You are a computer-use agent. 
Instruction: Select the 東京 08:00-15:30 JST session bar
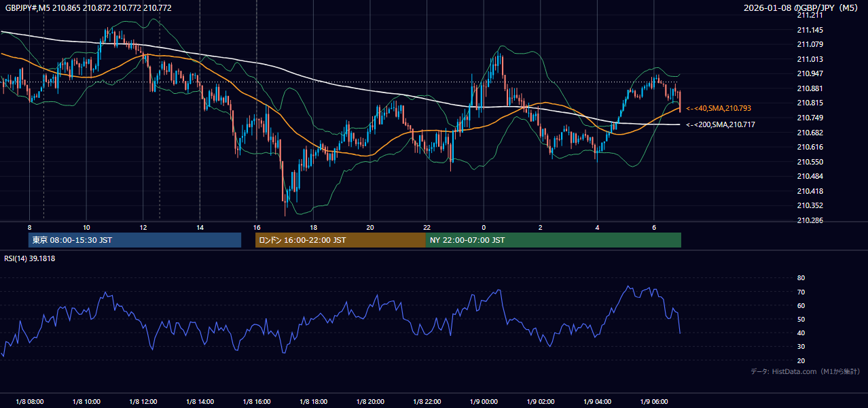coord(134,240)
